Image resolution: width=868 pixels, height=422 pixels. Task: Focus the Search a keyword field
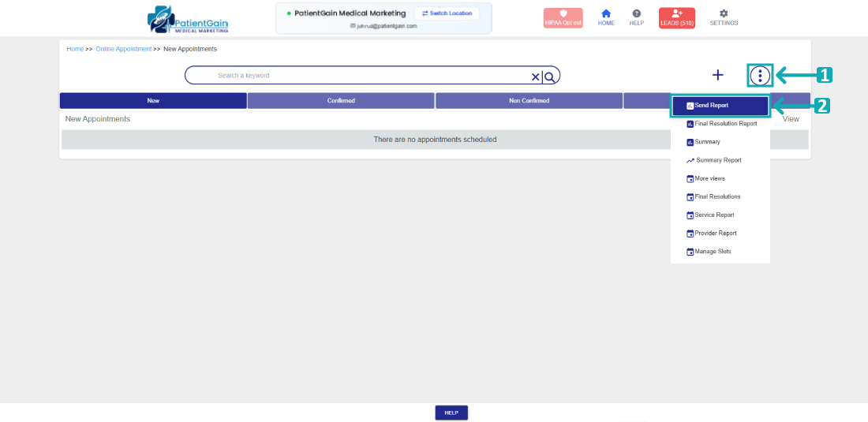372,75
